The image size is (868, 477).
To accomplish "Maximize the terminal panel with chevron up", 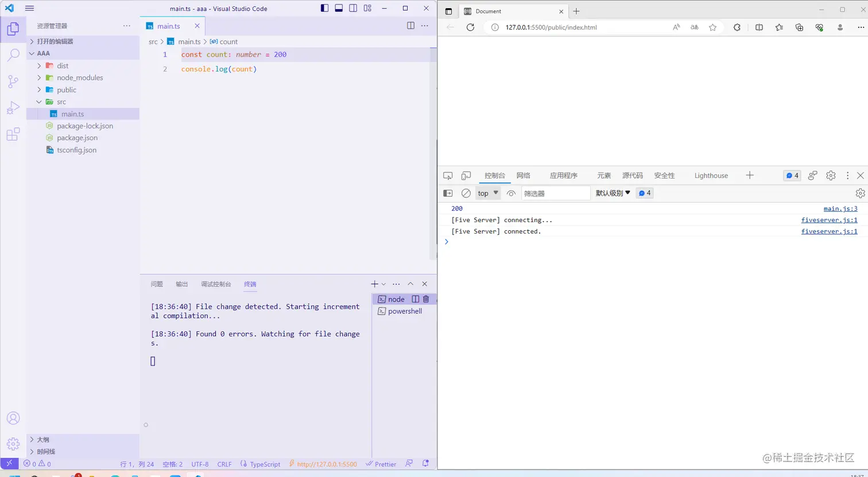I will (x=410, y=284).
